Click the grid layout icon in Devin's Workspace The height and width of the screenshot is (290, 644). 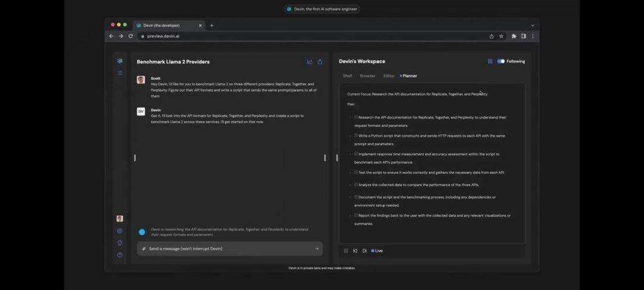(x=490, y=61)
